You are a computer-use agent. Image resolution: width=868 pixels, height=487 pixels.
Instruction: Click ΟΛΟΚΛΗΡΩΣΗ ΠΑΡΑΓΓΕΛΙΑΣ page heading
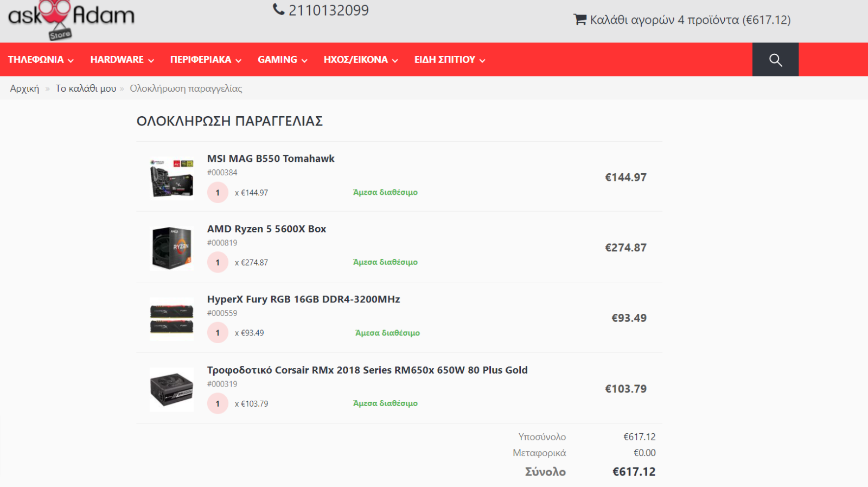[x=229, y=121]
